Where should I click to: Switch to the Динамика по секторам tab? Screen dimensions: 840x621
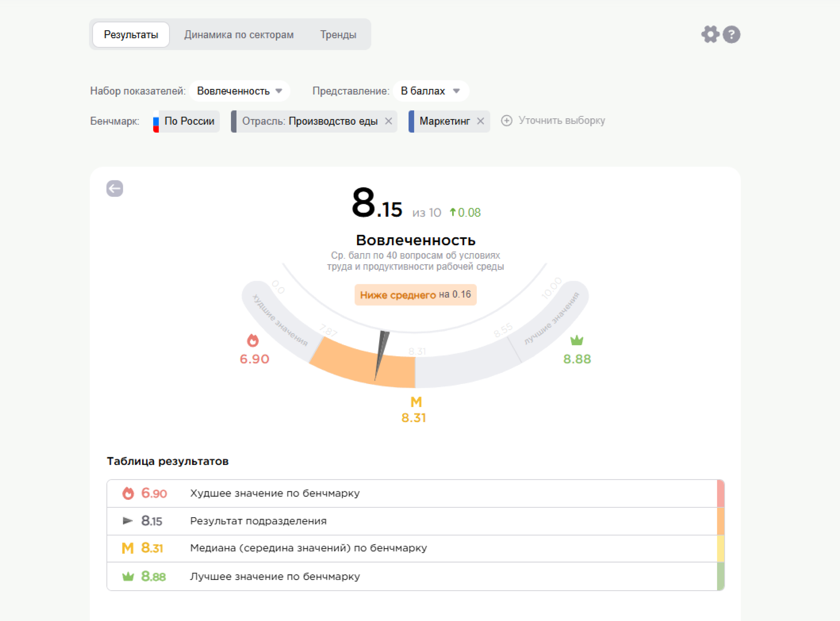tap(239, 35)
